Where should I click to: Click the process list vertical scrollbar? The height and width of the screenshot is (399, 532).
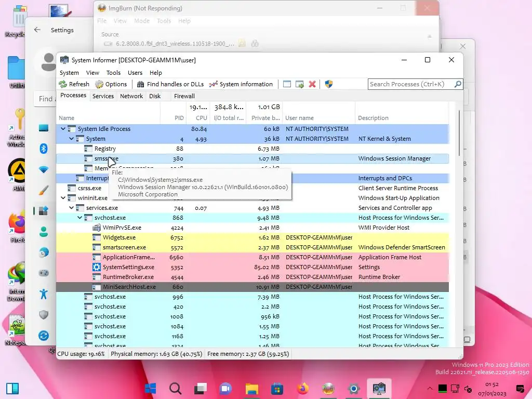tap(459, 133)
